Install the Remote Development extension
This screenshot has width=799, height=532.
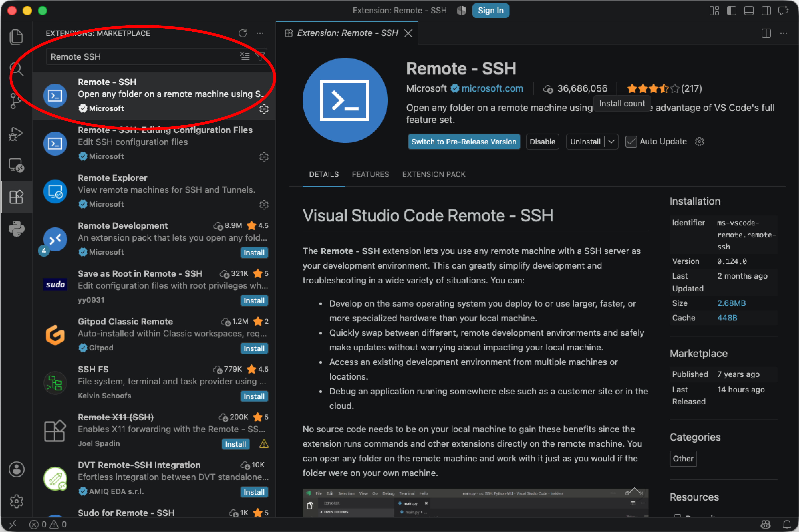point(254,253)
